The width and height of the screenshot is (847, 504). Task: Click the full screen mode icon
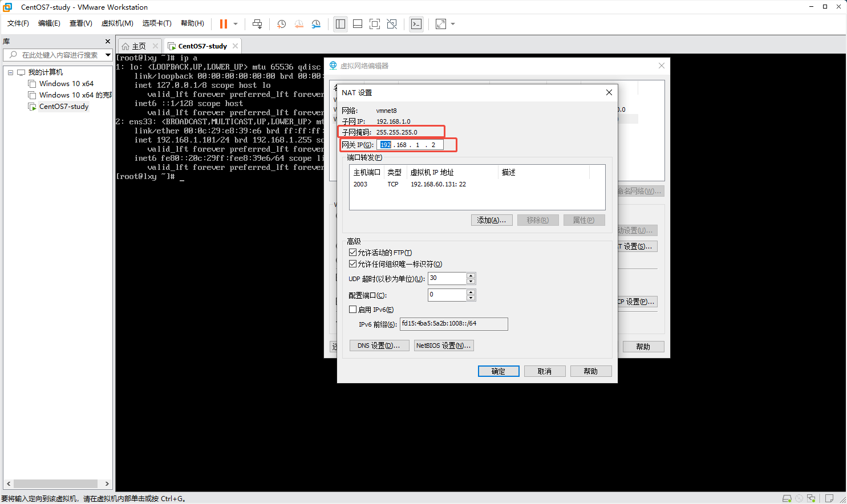[375, 24]
